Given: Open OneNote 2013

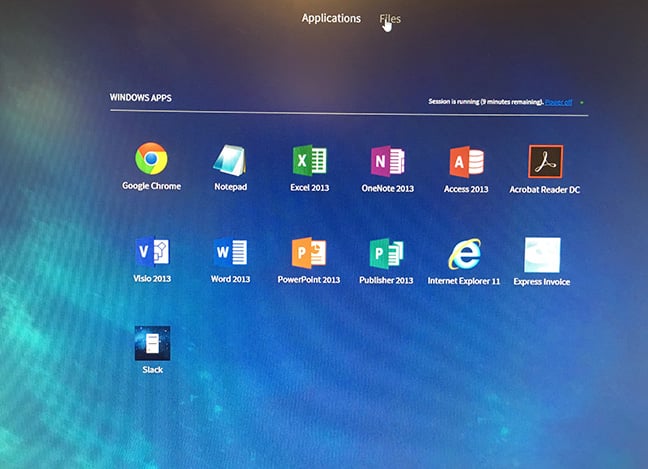Looking at the screenshot, I should (388, 162).
